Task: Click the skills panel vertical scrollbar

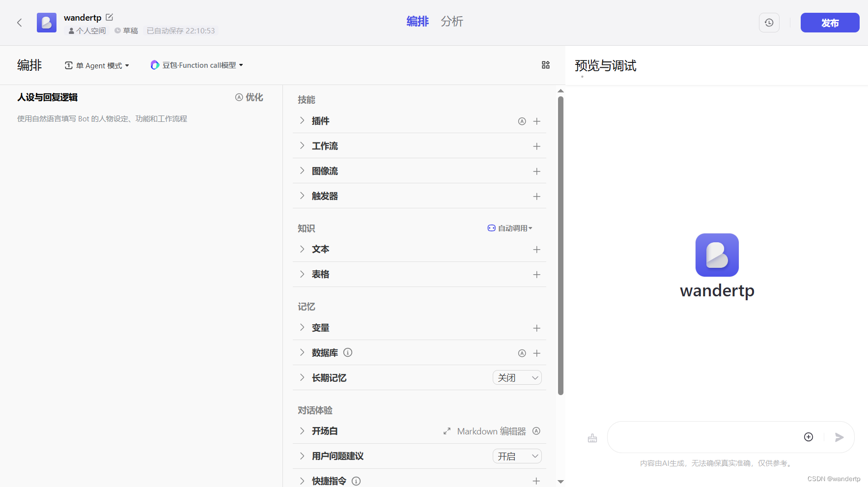Action: [560, 246]
